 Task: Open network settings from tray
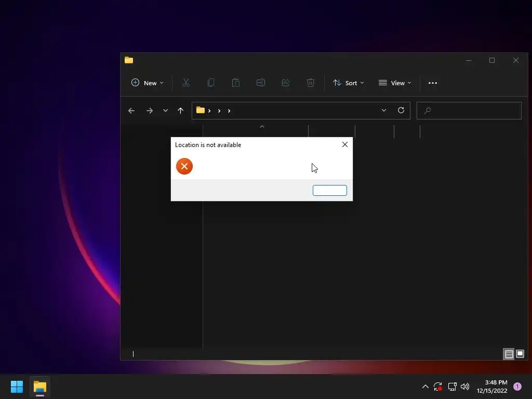[x=453, y=387]
